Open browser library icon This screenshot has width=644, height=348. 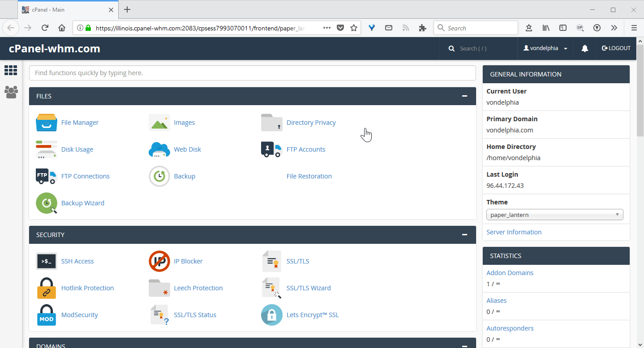click(x=546, y=28)
